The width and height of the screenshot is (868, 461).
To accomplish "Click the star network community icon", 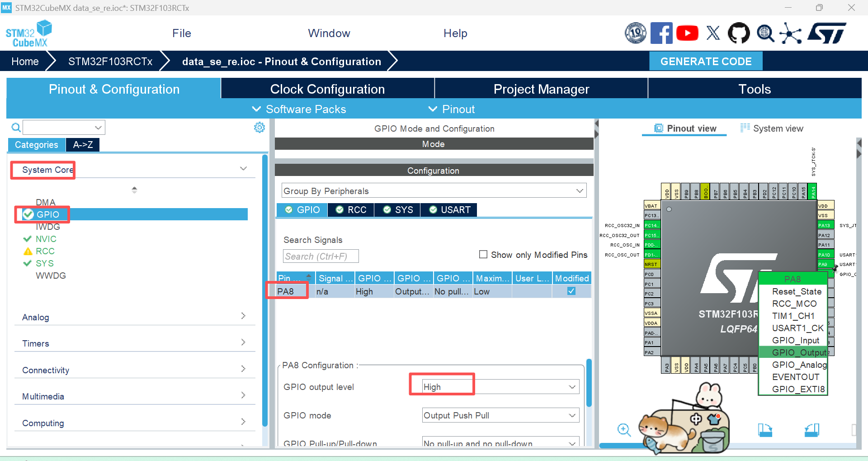I will pos(791,33).
